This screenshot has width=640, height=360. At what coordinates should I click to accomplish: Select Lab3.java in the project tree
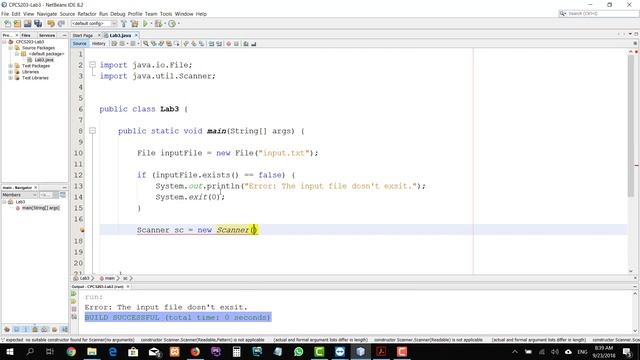pos(44,60)
